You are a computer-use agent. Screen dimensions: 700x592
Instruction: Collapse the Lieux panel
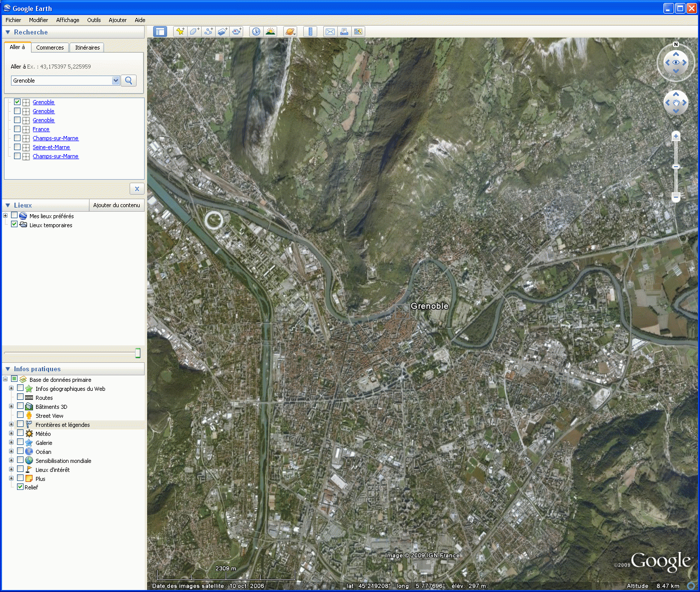click(x=8, y=205)
